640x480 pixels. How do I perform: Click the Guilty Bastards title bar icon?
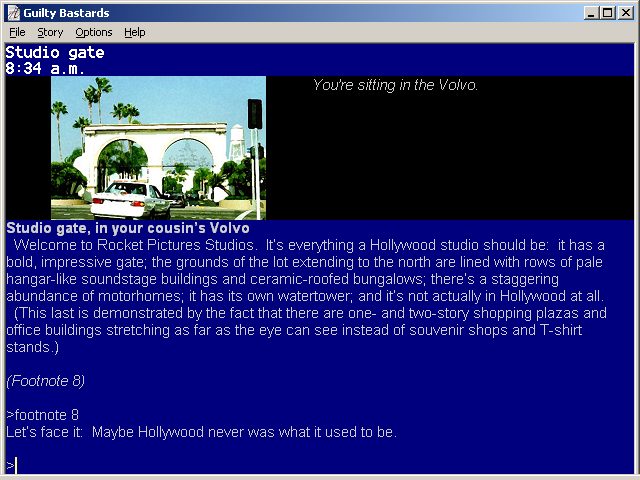tap(13, 13)
